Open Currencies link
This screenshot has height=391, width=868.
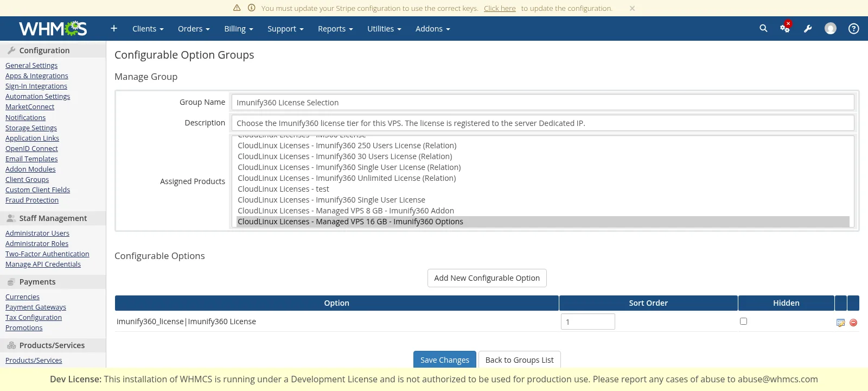(22, 297)
